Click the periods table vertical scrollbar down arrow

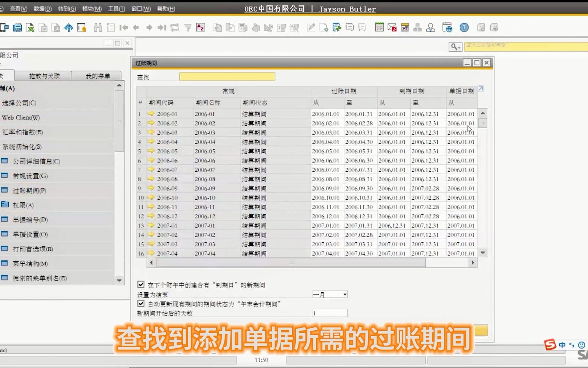pyautogui.click(x=483, y=252)
